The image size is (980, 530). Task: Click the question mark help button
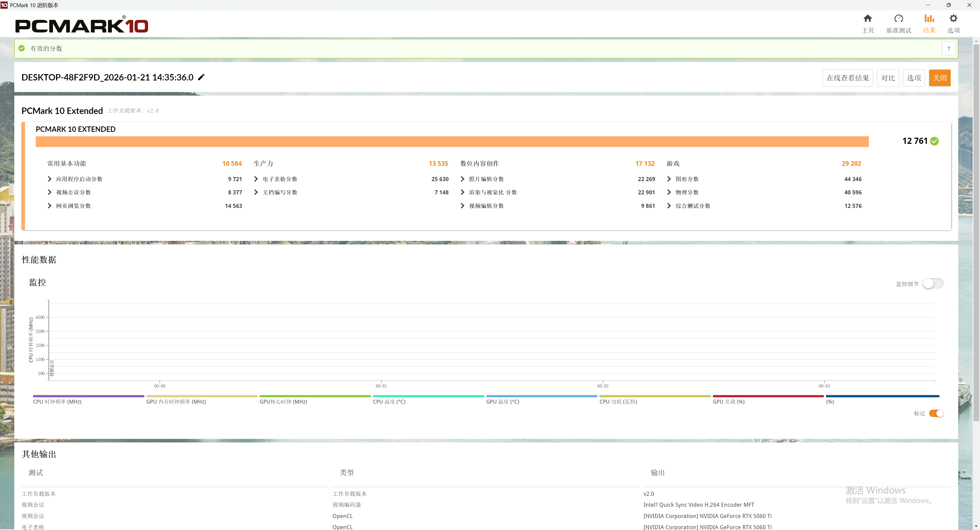(x=948, y=49)
